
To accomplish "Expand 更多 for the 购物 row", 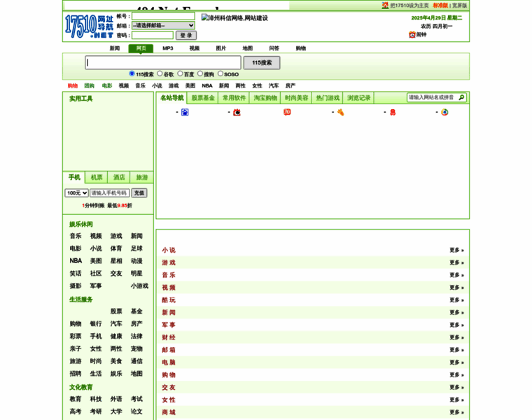I will 456,375.
